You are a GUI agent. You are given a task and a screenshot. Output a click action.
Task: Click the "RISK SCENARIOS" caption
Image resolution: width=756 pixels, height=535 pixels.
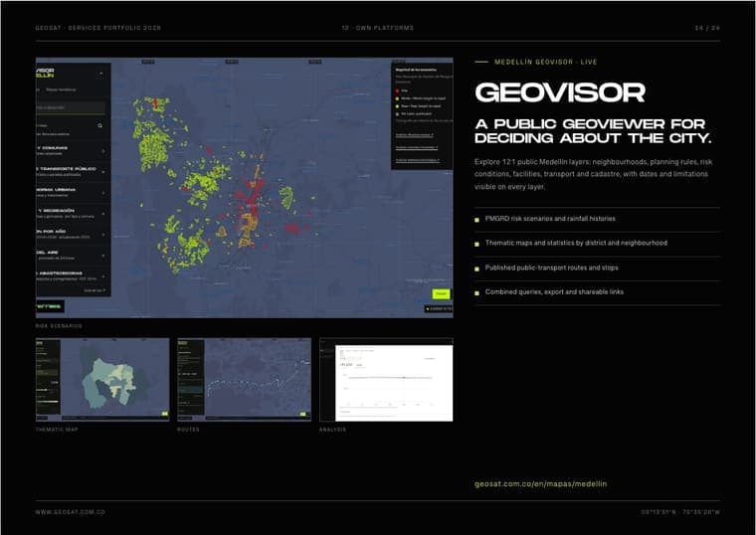coord(59,326)
